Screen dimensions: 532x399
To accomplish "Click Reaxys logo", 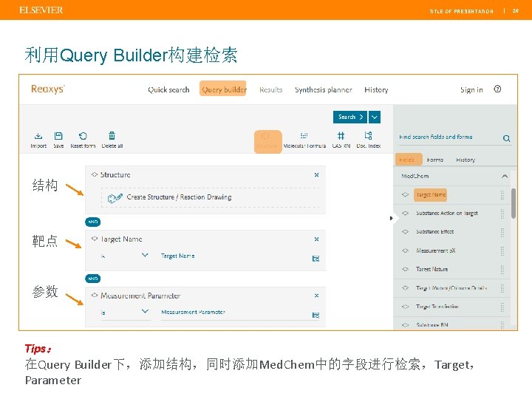I will point(48,89).
